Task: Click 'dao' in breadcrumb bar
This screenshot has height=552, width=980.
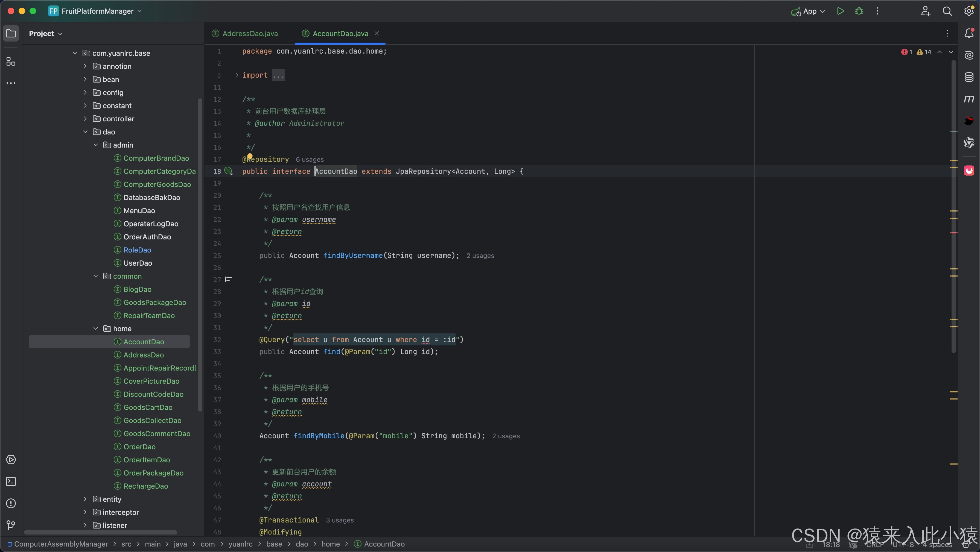Action: pyautogui.click(x=302, y=544)
